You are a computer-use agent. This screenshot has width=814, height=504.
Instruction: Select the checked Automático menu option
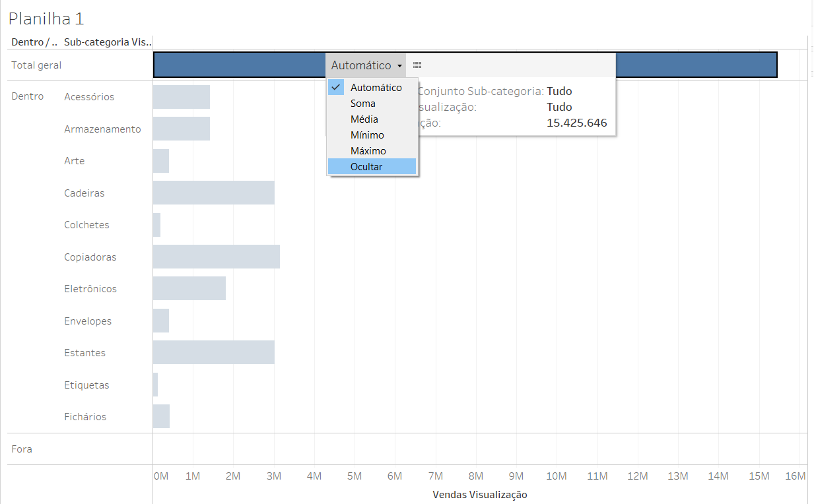pos(372,88)
